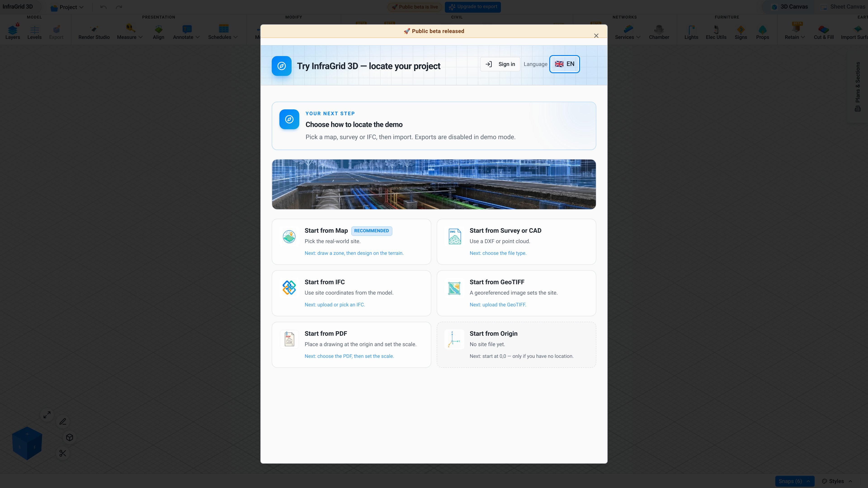Open Elec Utils tool
Image resolution: width=868 pixels, height=488 pixels.
[x=716, y=32]
